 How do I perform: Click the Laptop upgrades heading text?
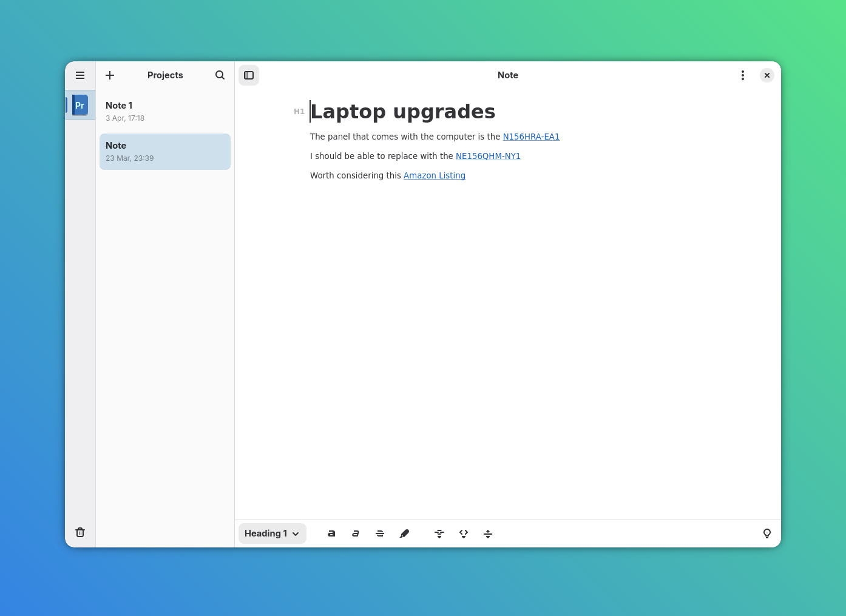click(403, 112)
